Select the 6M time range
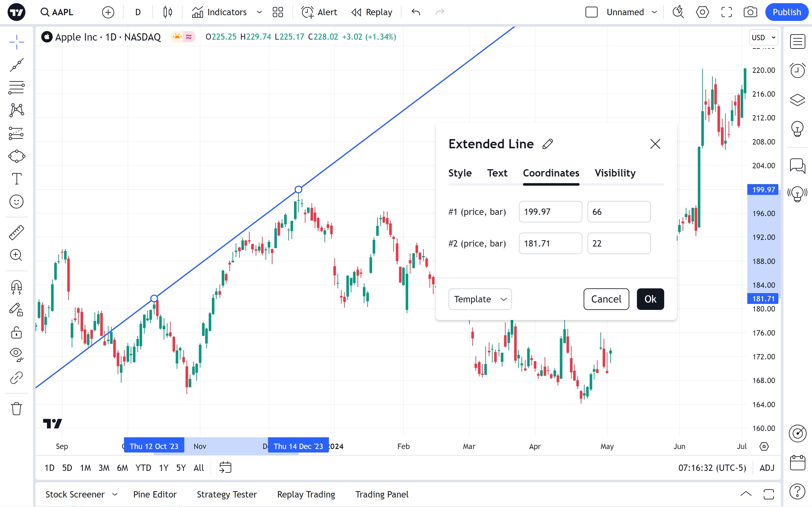Screen dimensions: 812x507 122,468
